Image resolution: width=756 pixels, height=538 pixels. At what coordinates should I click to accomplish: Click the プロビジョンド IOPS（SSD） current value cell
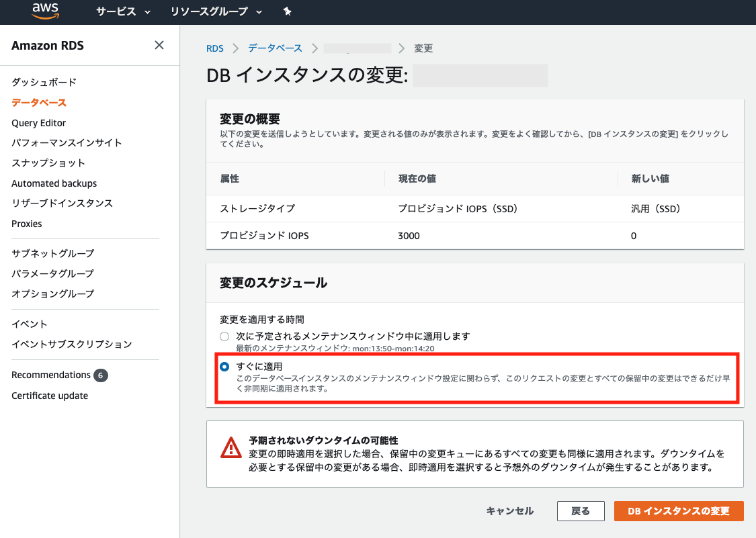tap(458, 209)
